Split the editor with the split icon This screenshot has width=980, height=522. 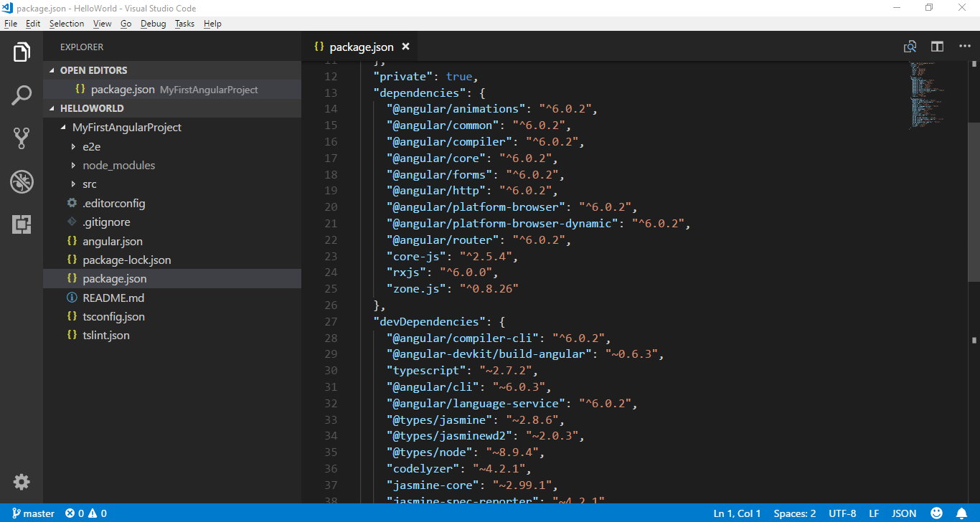tap(937, 47)
